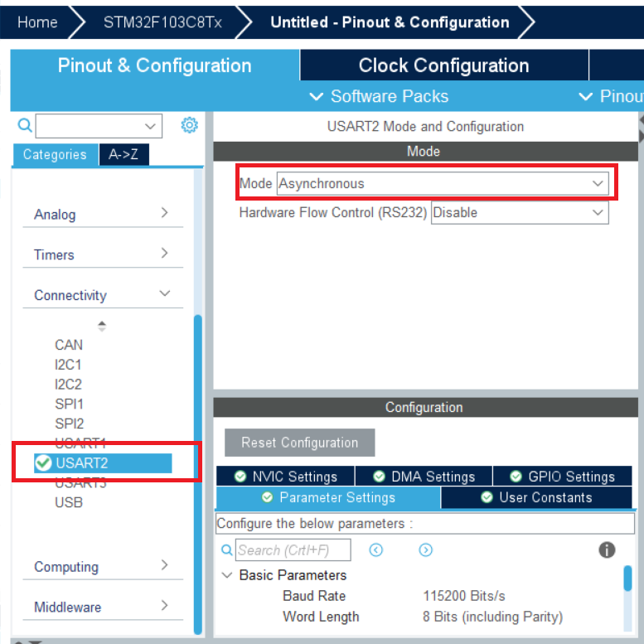Click the Reset Configuration button
Viewport: 644px width, 644px height.
[299, 443]
